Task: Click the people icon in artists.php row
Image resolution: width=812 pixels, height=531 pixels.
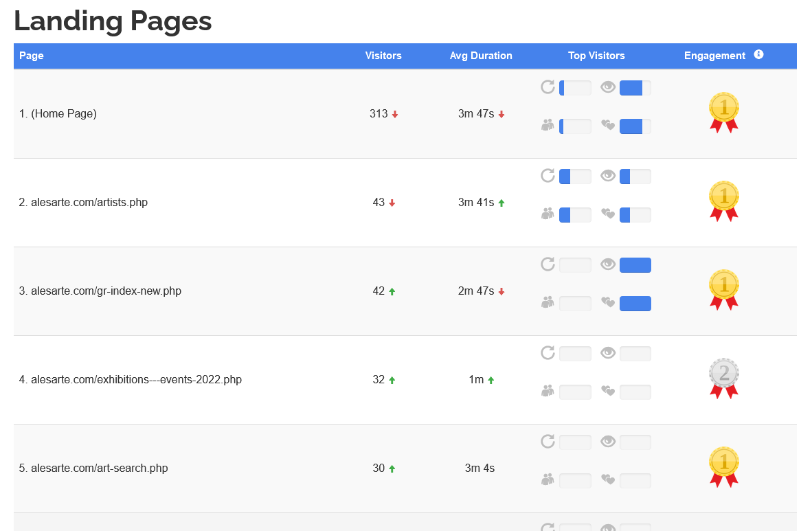Action: 548,214
